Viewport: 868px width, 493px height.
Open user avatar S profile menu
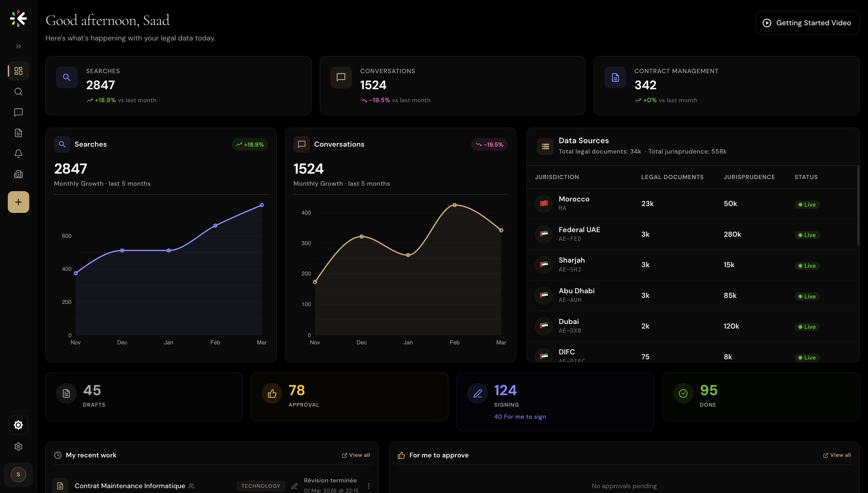(18, 474)
